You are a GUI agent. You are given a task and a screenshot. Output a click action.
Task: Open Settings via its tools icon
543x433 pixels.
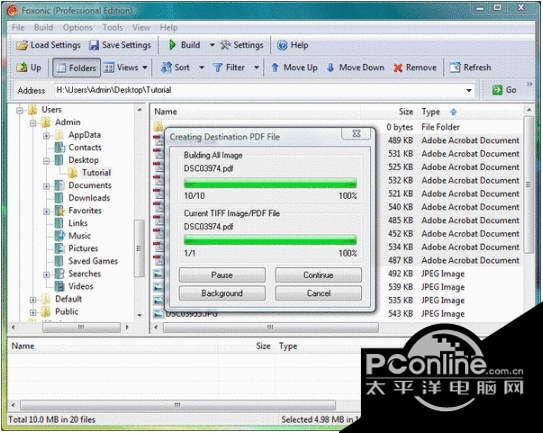coord(225,45)
